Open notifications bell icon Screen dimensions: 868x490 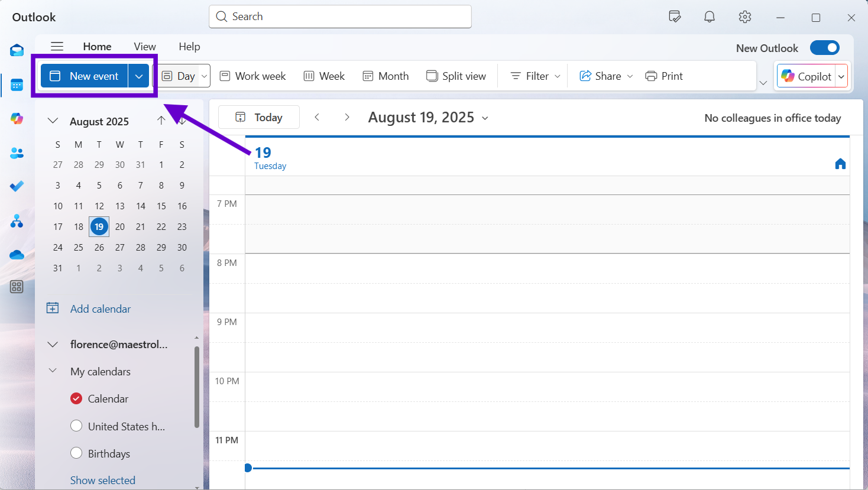click(x=710, y=17)
